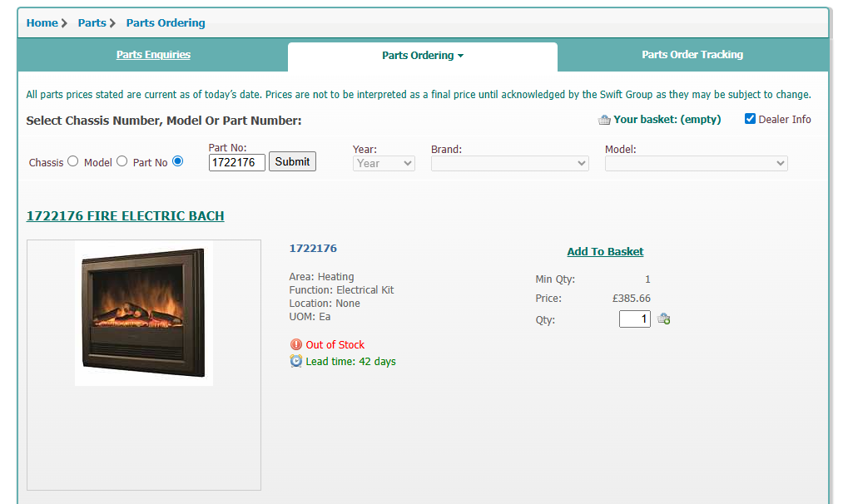Select the Chassis radio button
The height and width of the screenshot is (504, 853).
point(72,161)
